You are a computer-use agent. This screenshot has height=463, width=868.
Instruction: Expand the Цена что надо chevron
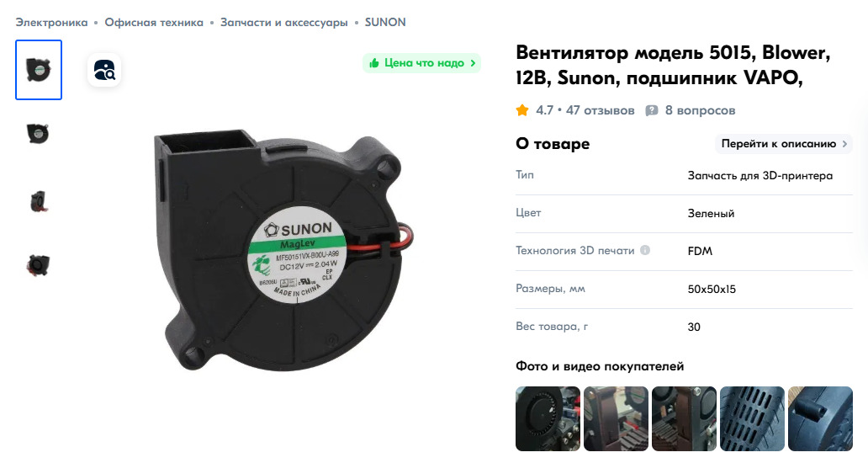(x=473, y=63)
